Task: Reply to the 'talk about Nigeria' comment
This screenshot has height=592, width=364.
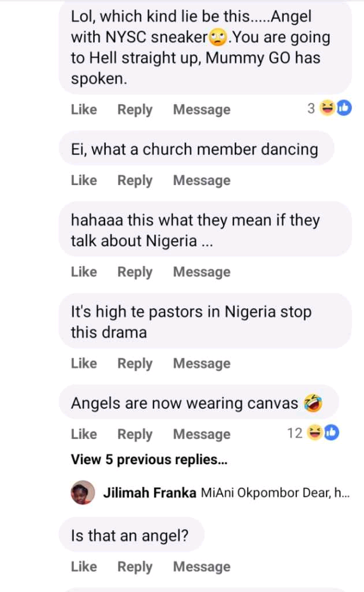Action: pyautogui.click(x=135, y=272)
